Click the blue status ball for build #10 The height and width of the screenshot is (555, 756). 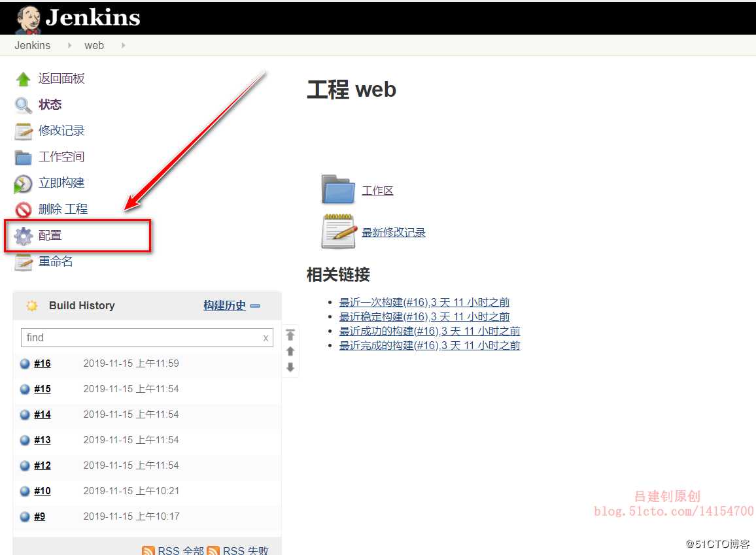click(25, 492)
